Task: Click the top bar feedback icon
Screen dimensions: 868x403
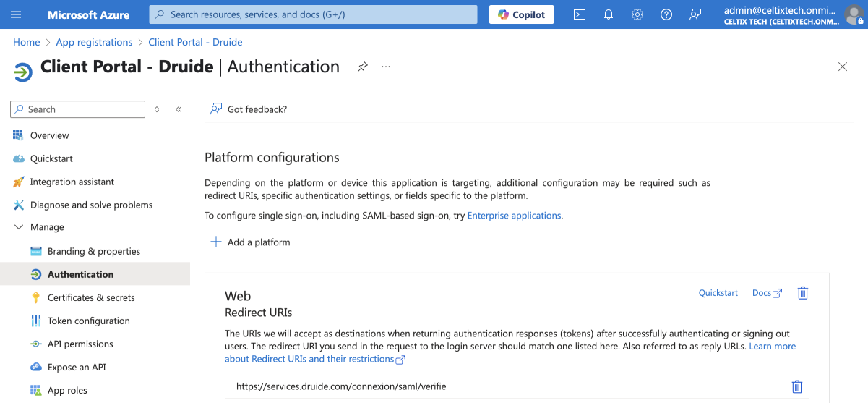Action: [695, 14]
